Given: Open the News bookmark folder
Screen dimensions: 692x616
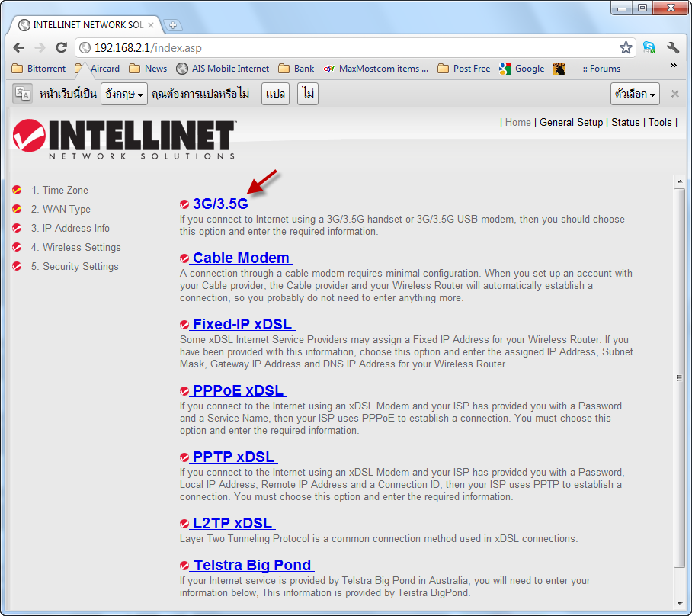Looking at the screenshot, I should 149,69.
